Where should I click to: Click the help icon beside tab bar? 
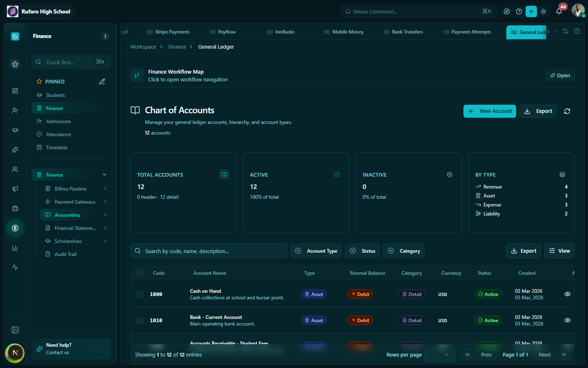click(577, 31)
